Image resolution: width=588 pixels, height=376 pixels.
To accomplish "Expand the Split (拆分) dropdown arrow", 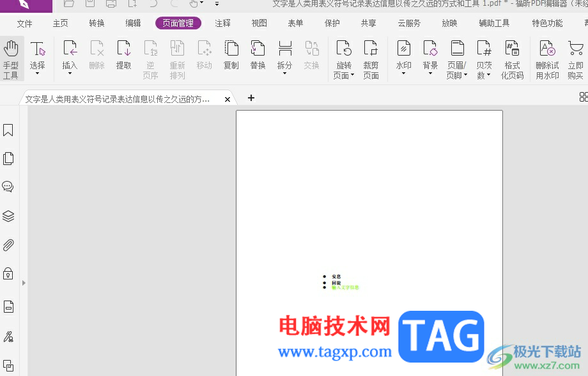I will pos(285,73).
